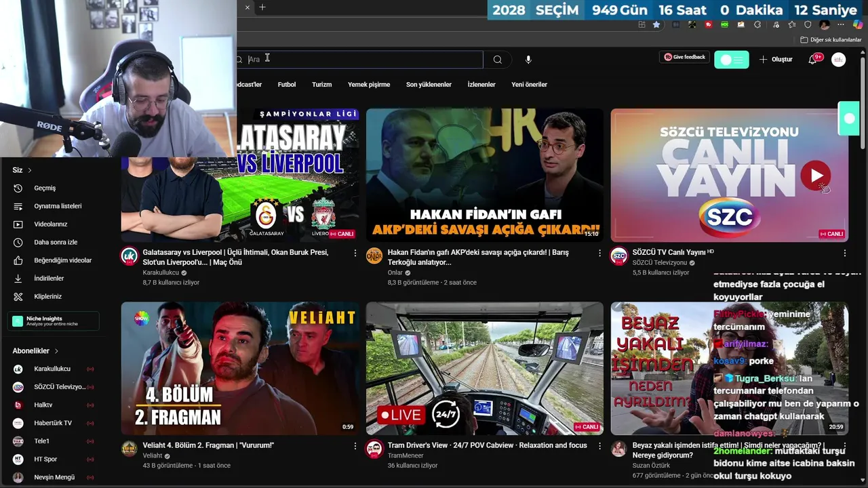Click the Oluştur create button

tap(776, 60)
